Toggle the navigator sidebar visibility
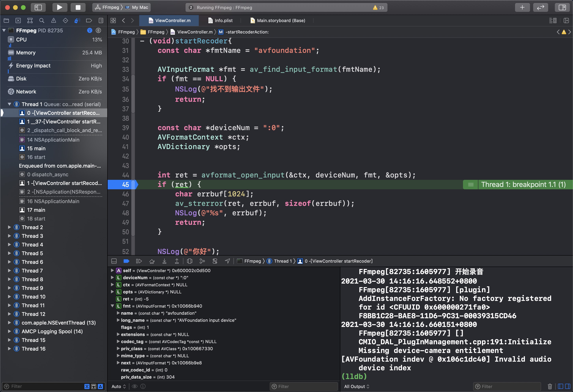The height and width of the screenshot is (392, 573). (x=38, y=7)
